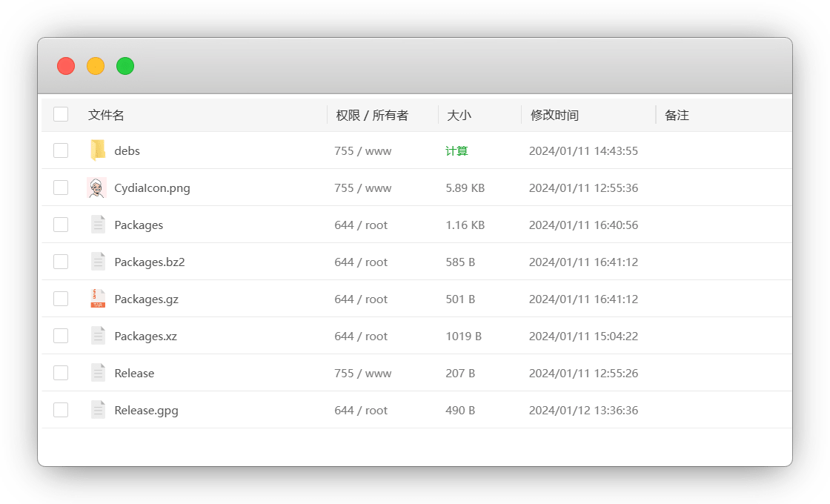The image size is (830, 504).
Task: Toggle the select-all checkbox in header
Action: [x=61, y=114]
